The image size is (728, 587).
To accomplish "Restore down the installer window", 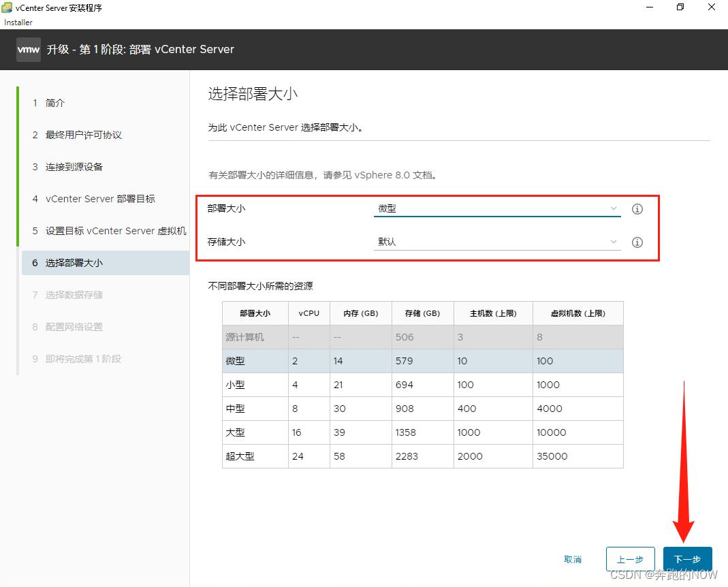I will (680, 7).
